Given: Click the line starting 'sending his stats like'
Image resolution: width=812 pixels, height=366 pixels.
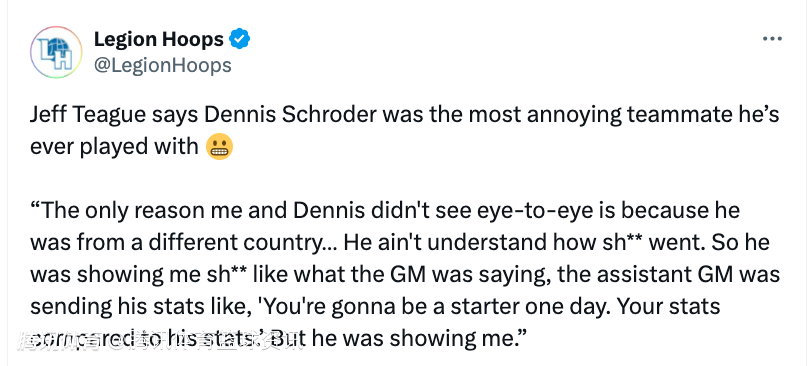Looking at the screenshot, I should point(375,306).
